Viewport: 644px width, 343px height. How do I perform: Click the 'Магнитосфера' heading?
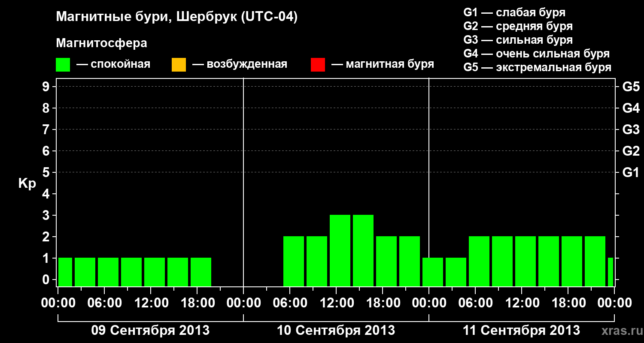(x=102, y=43)
